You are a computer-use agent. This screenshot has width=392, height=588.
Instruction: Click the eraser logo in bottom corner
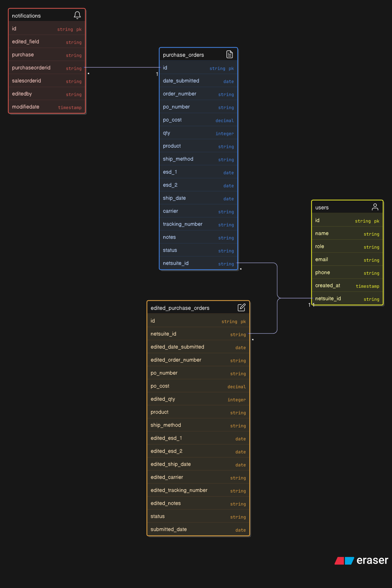[x=361, y=560]
